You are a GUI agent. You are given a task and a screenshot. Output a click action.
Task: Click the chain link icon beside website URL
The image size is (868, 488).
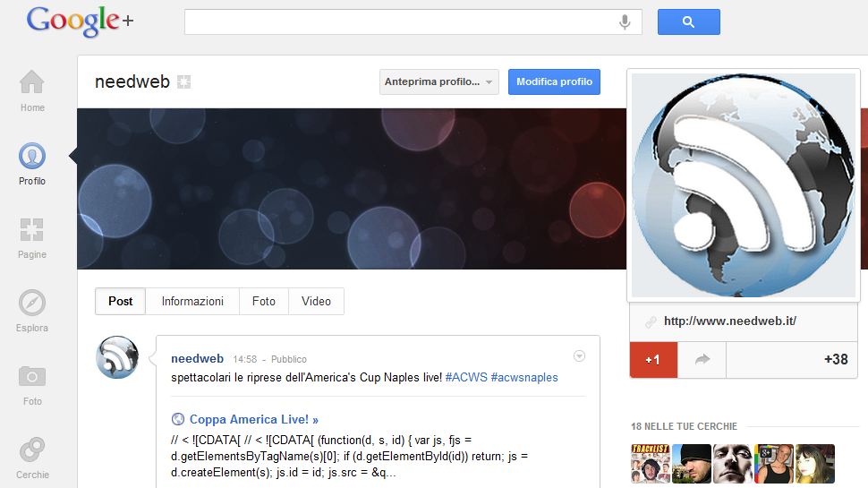(651, 321)
